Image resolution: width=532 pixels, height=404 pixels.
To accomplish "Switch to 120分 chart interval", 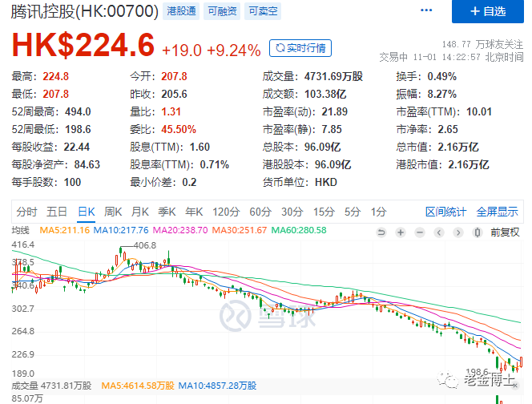I will 226,212.
